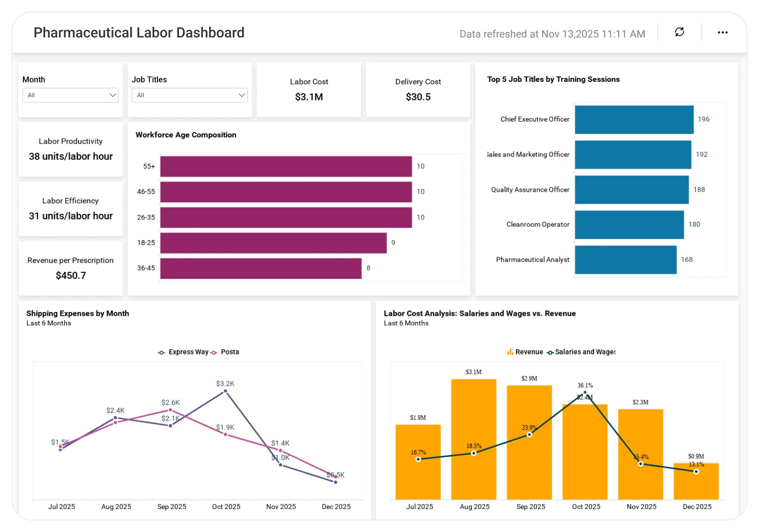This screenshot has width=759, height=532.
Task: Click the Express Way legend marker
Action: [161, 352]
